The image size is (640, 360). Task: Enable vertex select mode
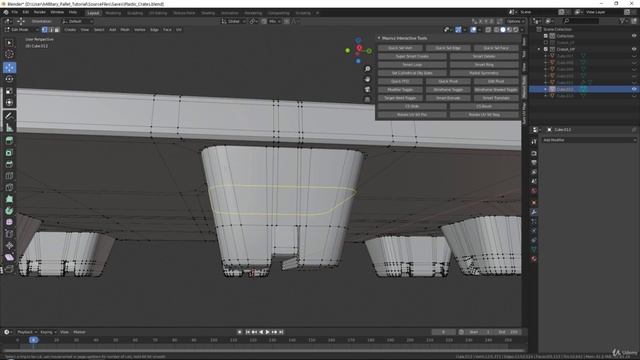[45, 30]
